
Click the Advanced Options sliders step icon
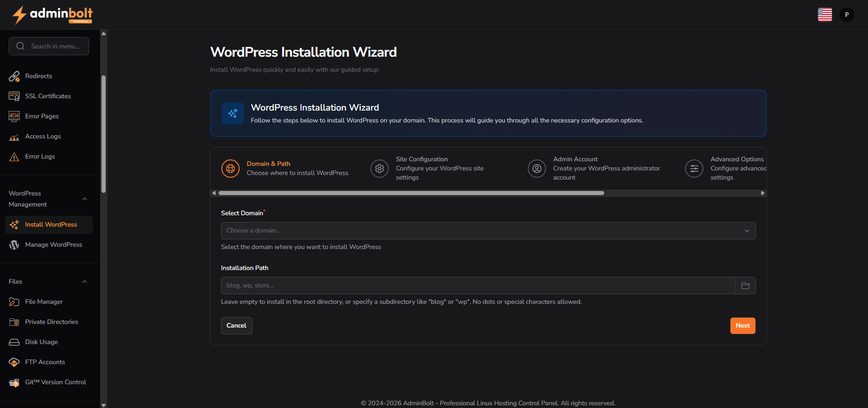click(694, 169)
